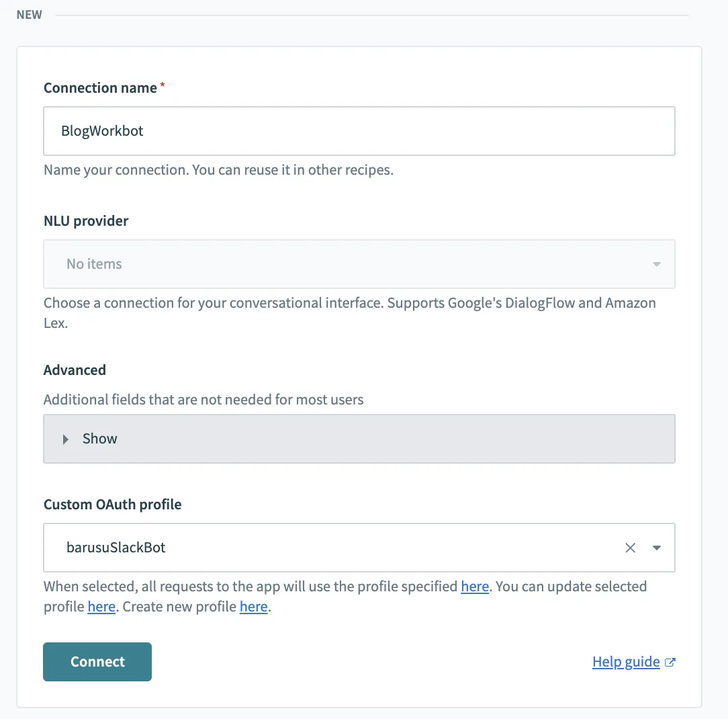Viewport: 728px width, 719px height.
Task: Click the 'Connection name' field label
Action: [100, 88]
